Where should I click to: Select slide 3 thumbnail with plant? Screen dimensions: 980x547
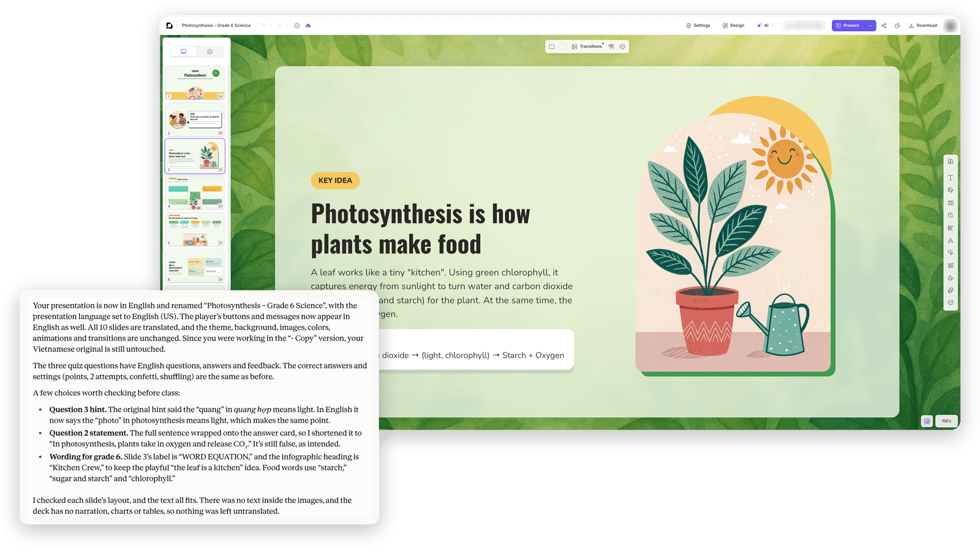click(x=195, y=156)
